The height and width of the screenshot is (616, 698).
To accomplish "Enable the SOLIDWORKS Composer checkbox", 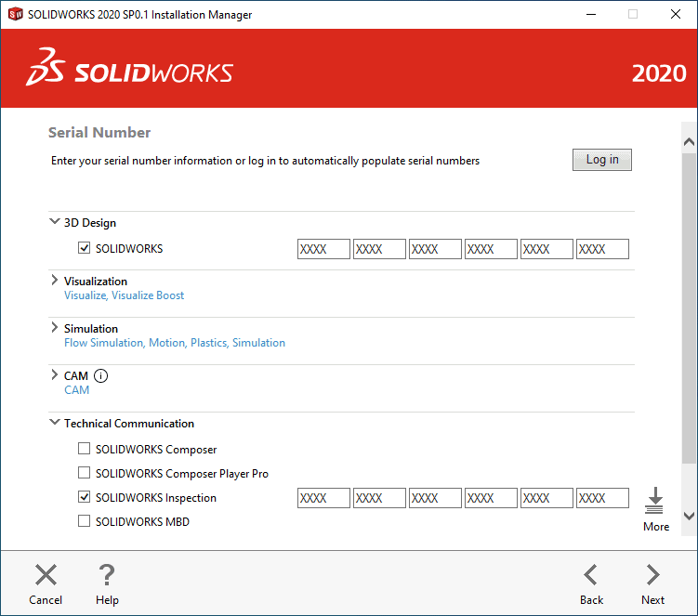I will 85,450.
